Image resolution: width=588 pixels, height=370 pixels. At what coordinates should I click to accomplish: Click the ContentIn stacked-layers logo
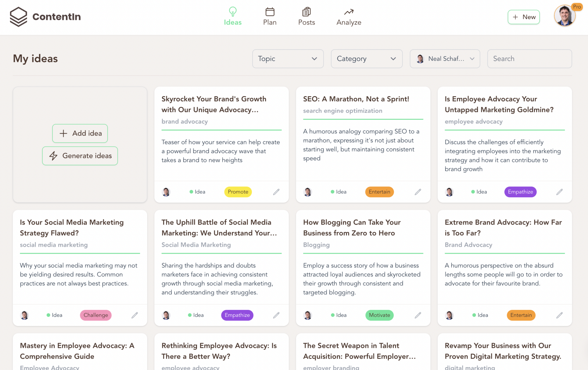click(18, 17)
